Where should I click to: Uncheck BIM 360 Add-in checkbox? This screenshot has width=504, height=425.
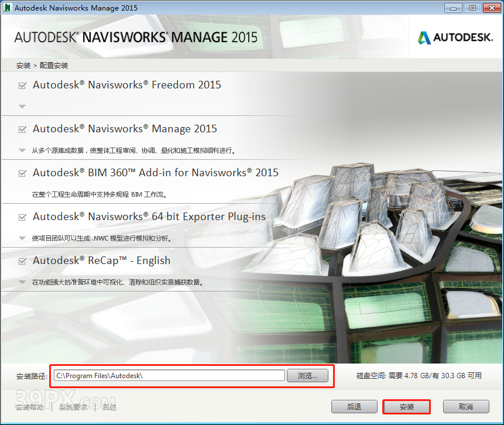pos(22,173)
